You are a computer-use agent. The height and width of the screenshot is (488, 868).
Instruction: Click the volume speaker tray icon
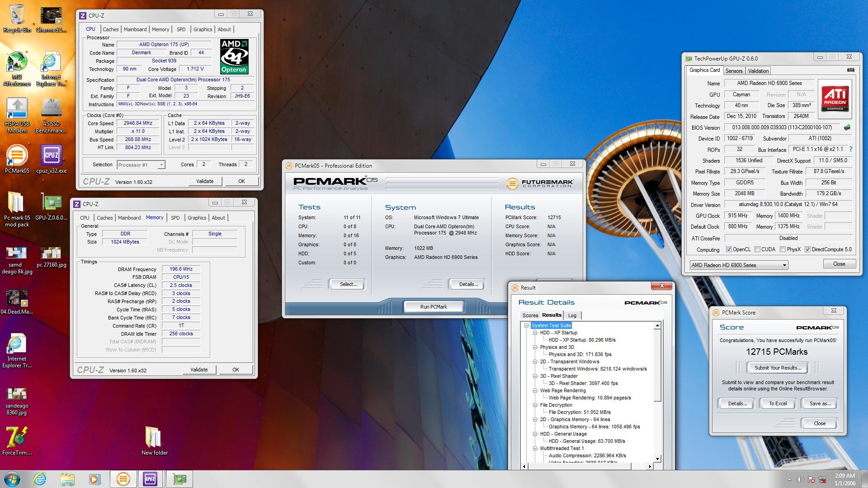pos(800,479)
